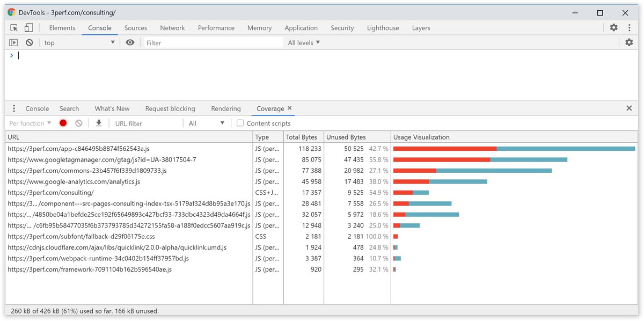Export coverage data download icon
This screenshot has height=321, width=644.
pos(99,123)
